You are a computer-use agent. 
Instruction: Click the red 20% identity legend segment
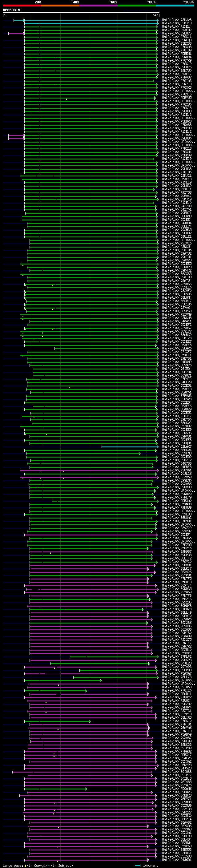pyautogui.click(x=22, y=6)
